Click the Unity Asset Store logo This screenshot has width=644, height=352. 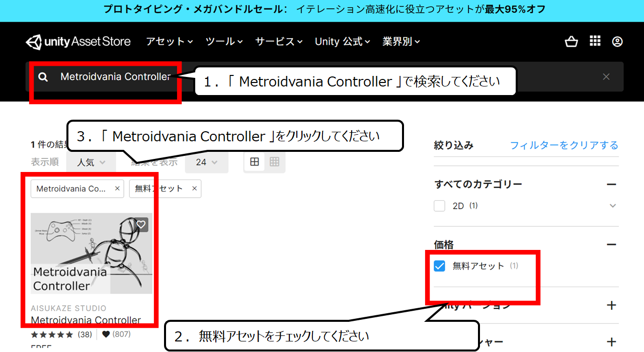pyautogui.click(x=78, y=42)
